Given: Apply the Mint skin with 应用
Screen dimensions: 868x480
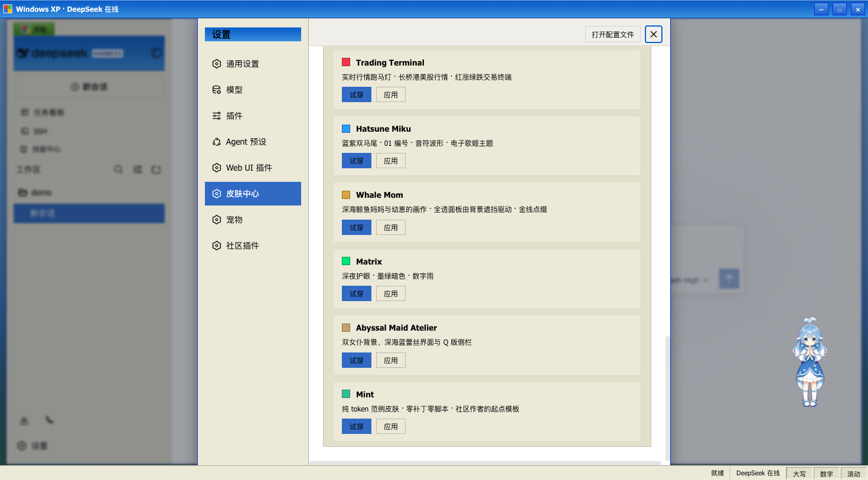Looking at the screenshot, I should click(x=391, y=426).
